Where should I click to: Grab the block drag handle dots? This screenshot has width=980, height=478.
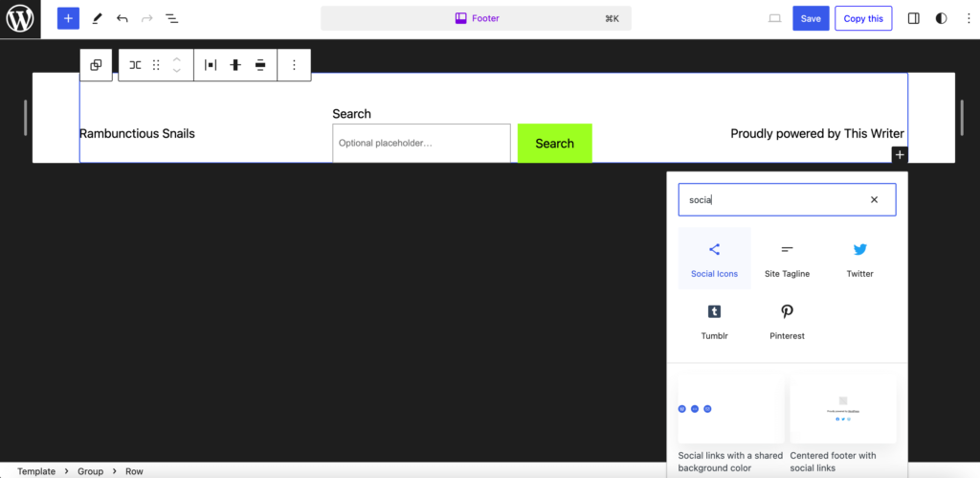[x=156, y=65]
